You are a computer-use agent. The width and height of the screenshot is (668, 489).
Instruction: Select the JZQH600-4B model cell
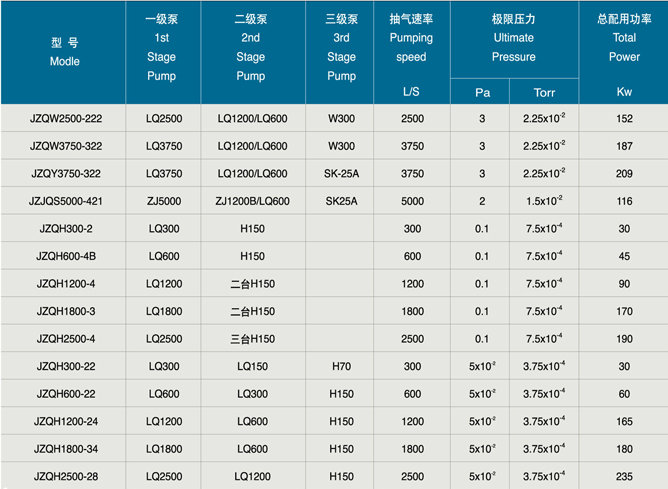63,256
